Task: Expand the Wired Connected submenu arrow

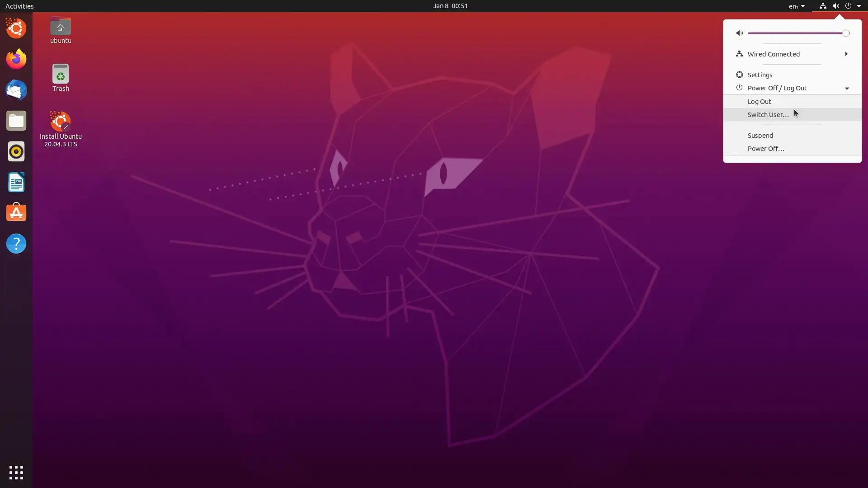Action: [x=846, y=54]
